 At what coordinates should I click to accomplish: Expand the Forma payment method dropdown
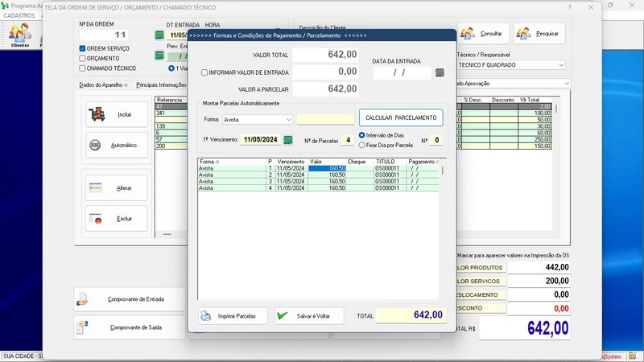click(x=289, y=120)
